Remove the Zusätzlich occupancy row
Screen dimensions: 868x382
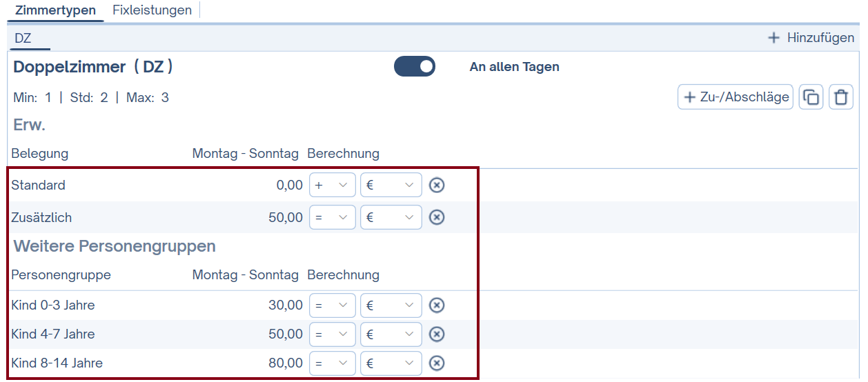tap(436, 217)
